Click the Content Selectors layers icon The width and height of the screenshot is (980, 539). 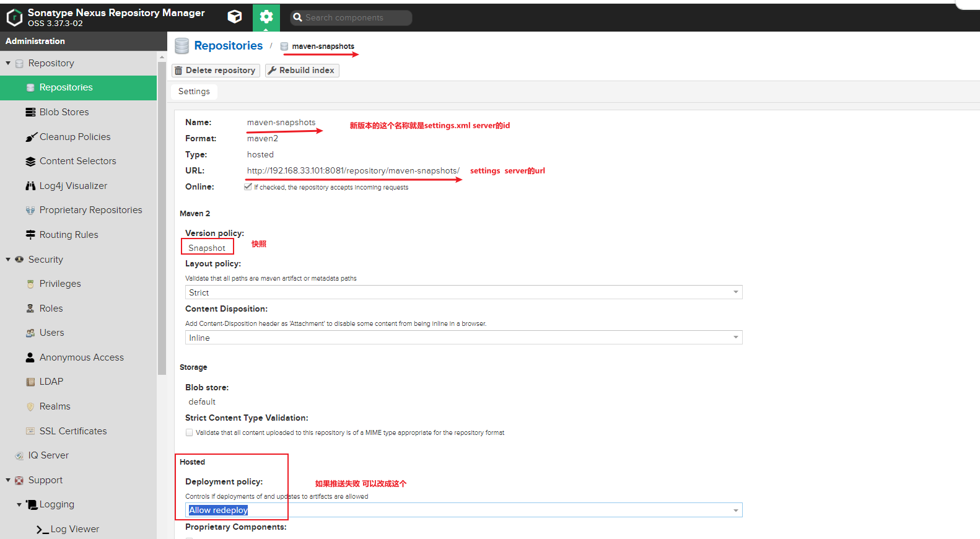[x=30, y=162]
